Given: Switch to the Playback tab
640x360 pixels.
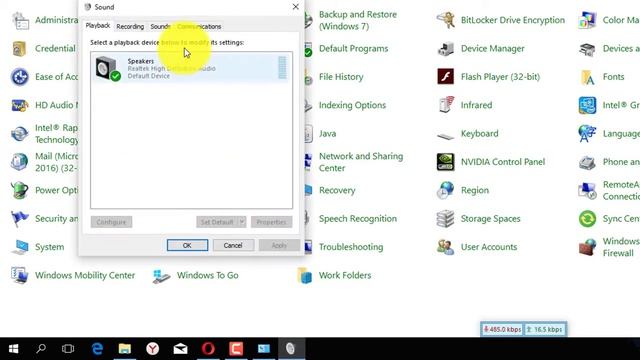Looking at the screenshot, I should 98,26.
